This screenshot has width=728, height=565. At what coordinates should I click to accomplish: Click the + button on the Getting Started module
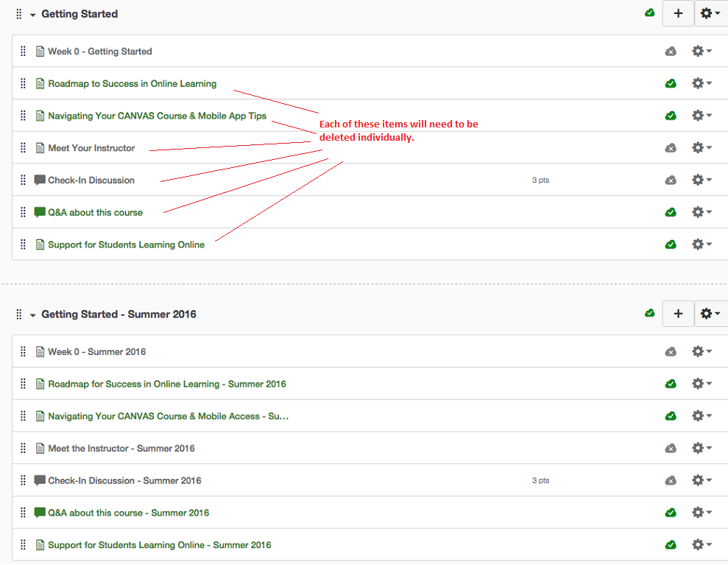(678, 13)
